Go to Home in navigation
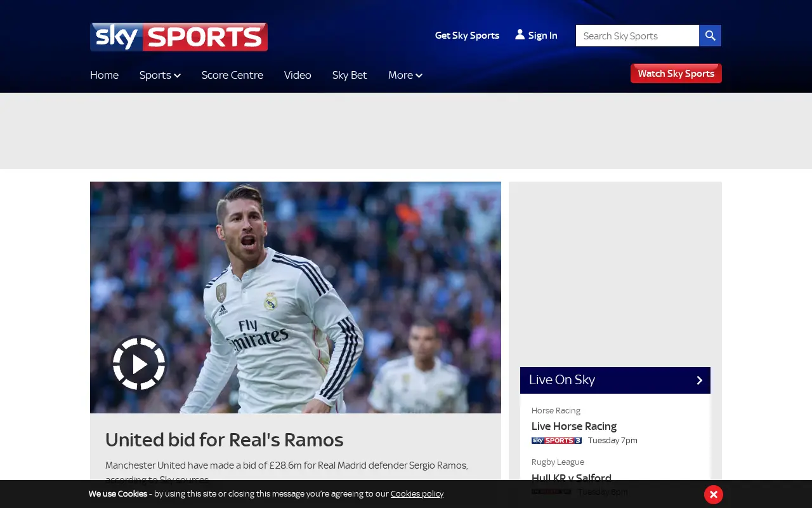This screenshot has height=508, width=812. tap(104, 75)
